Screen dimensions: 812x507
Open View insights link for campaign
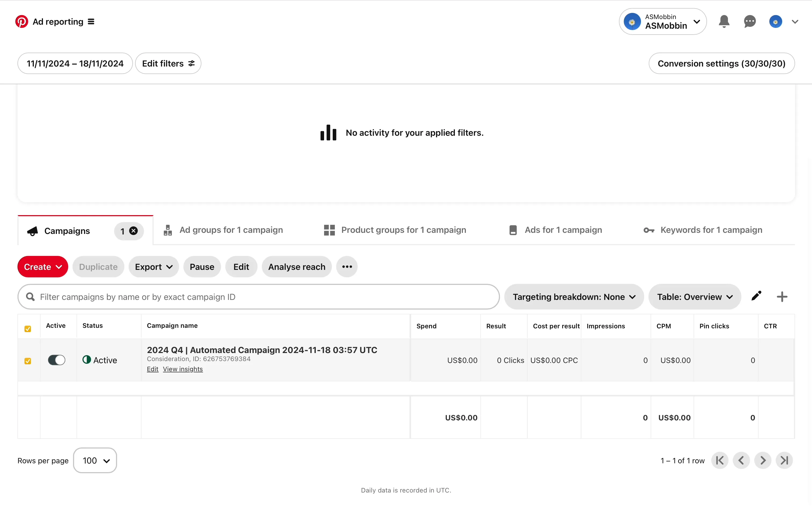(x=183, y=369)
